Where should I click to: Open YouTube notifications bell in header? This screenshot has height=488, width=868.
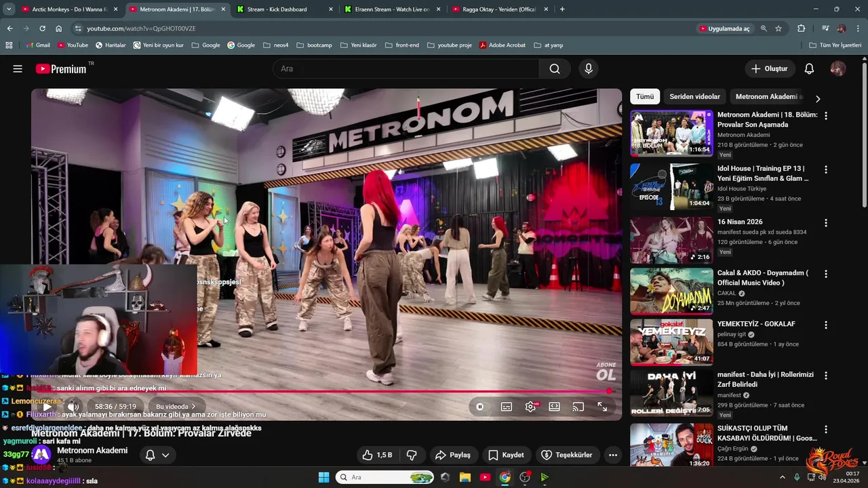809,68
